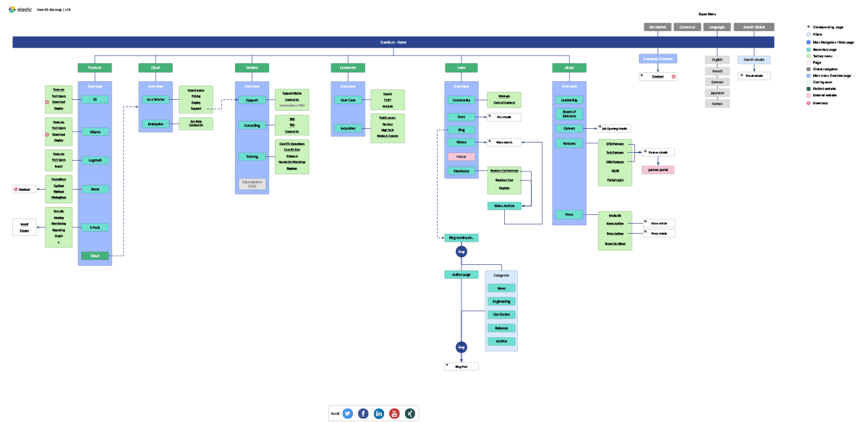The width and height of the screenshot is (868, 422).
Task: Select the Products main navigation node
Action: point(95,67)
